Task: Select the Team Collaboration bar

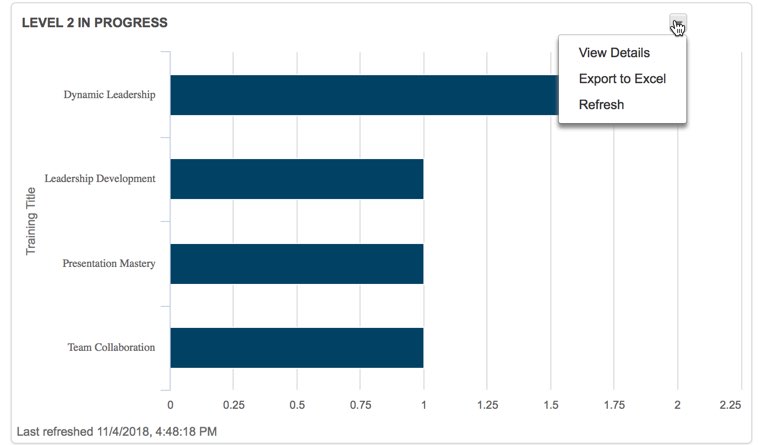Action: click(x=297, y=347)
